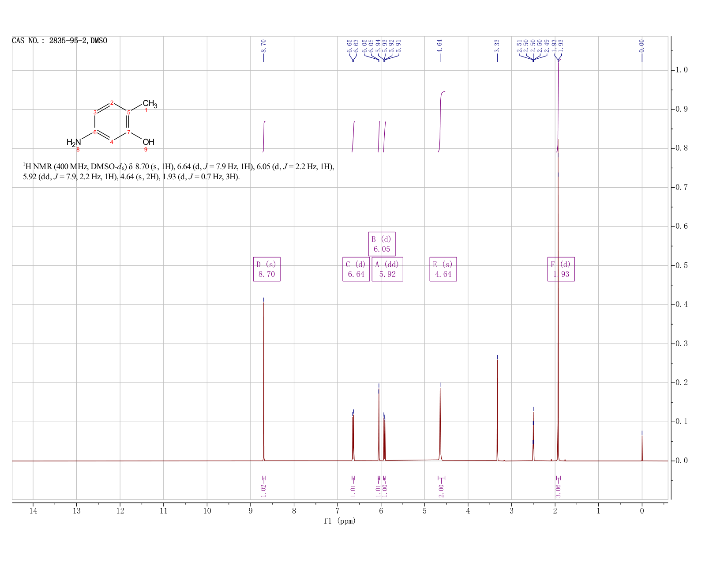This screenshot has width=728, height=563.
Task: Select the 'CAS NO.: 2835-95-2,DMSO' title text
Action: 60,41
